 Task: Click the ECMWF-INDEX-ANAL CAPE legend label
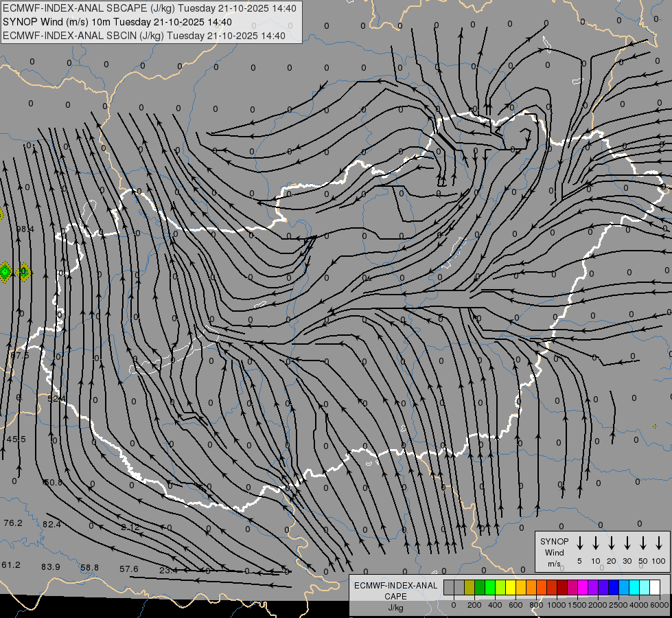(x=395, y=591)
